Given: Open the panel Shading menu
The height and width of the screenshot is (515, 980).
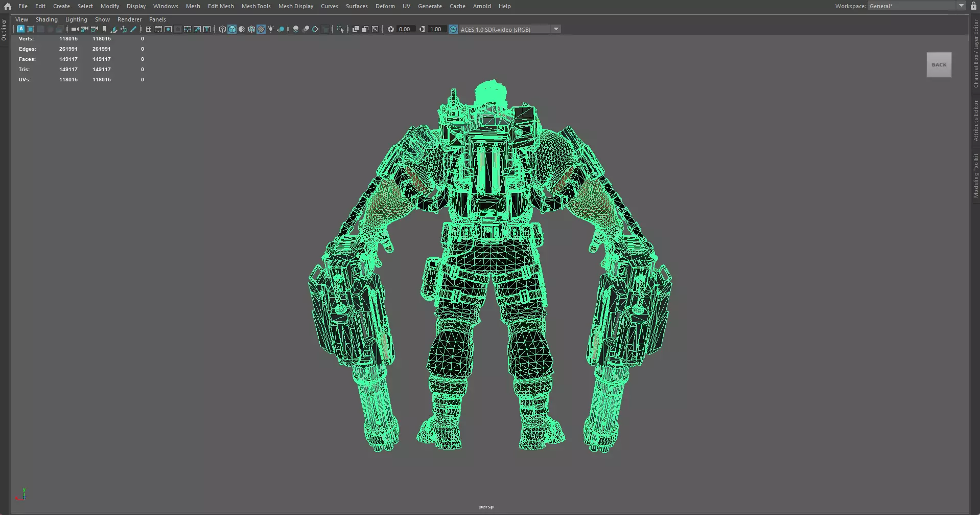Looking at the screenshot, I should 46,19.
